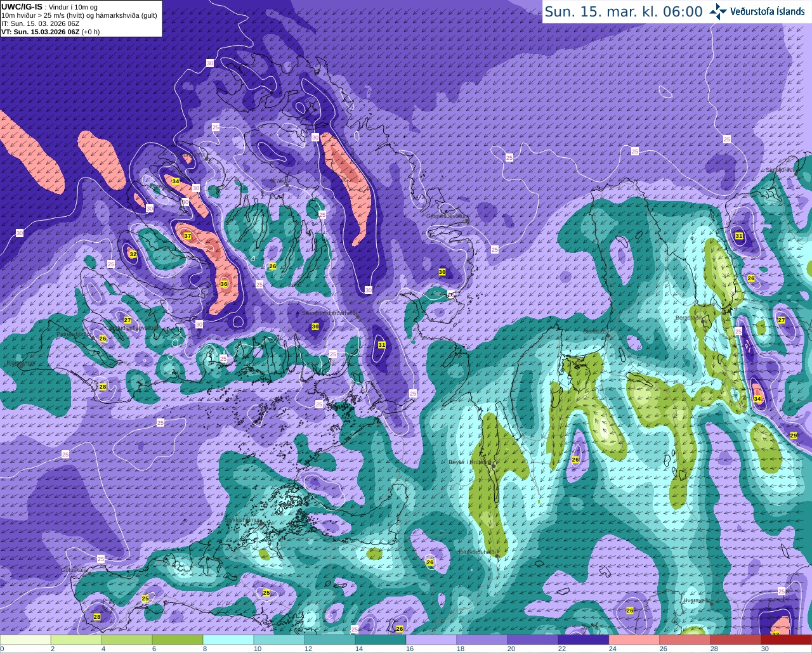This screenshot has width=812, height=653.
Task: Click the 31 gust label south of Siglufjörður
Action: pyautogui.click(x=739, y=236)
